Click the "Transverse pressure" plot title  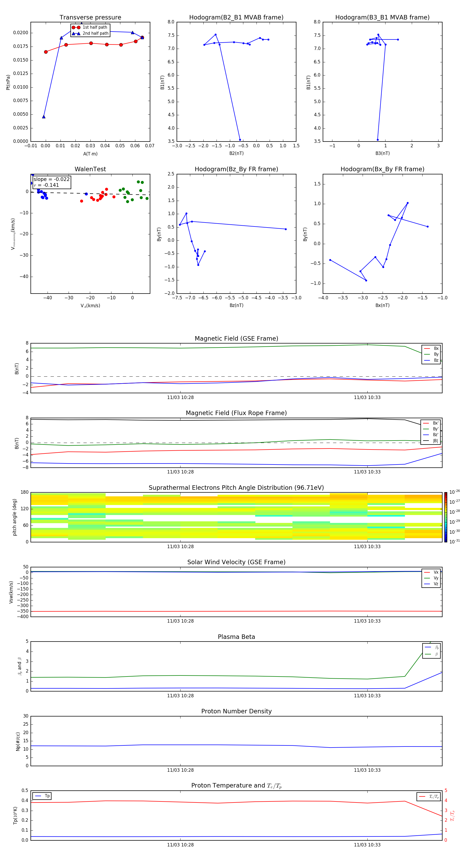click(x=90, y=18)
